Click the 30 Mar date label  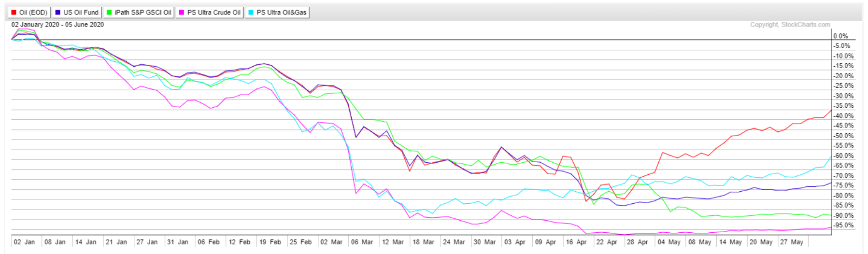click(x=484, y=242)
